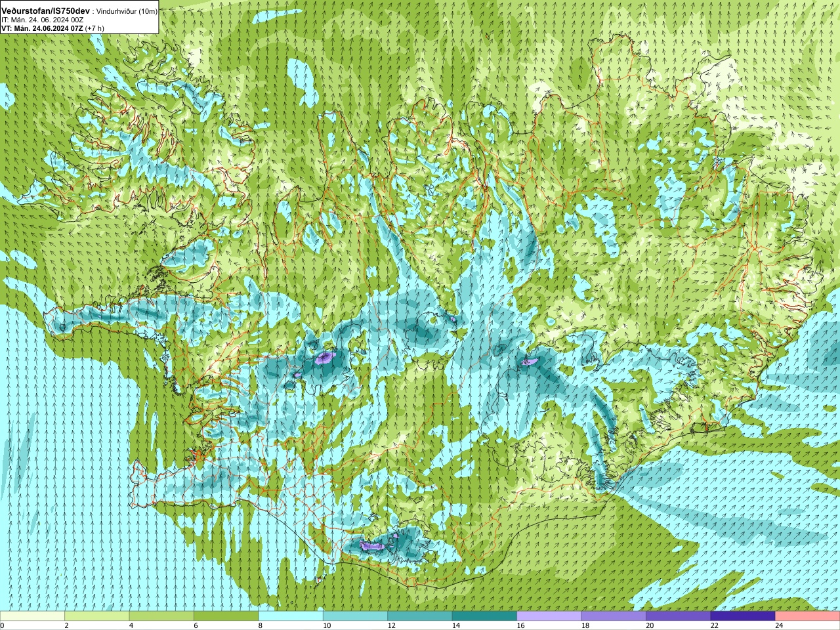Click the dark teal 14–16 legend swatch
Viewport: 840px width, 630px height.
point(484,616)
